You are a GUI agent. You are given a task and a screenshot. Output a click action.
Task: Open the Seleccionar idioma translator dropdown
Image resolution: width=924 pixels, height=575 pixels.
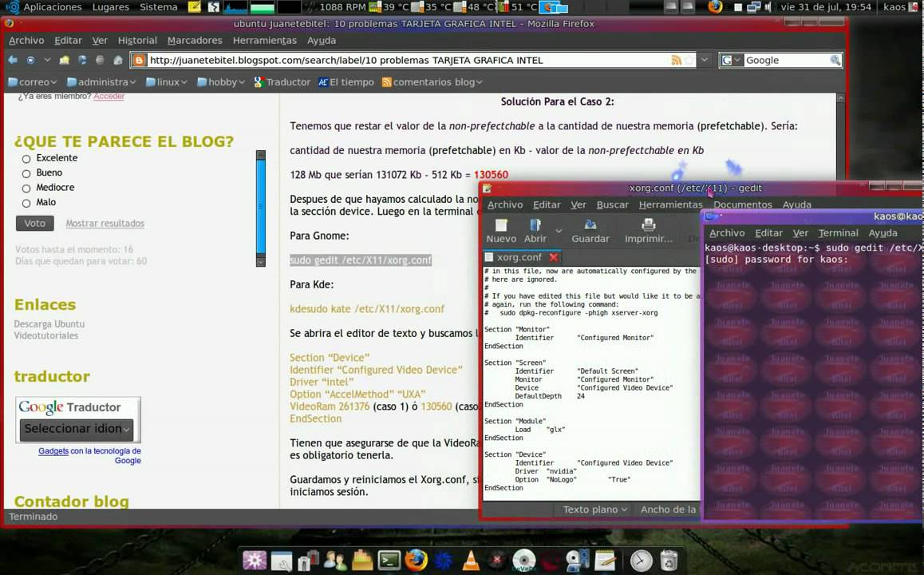77,429
